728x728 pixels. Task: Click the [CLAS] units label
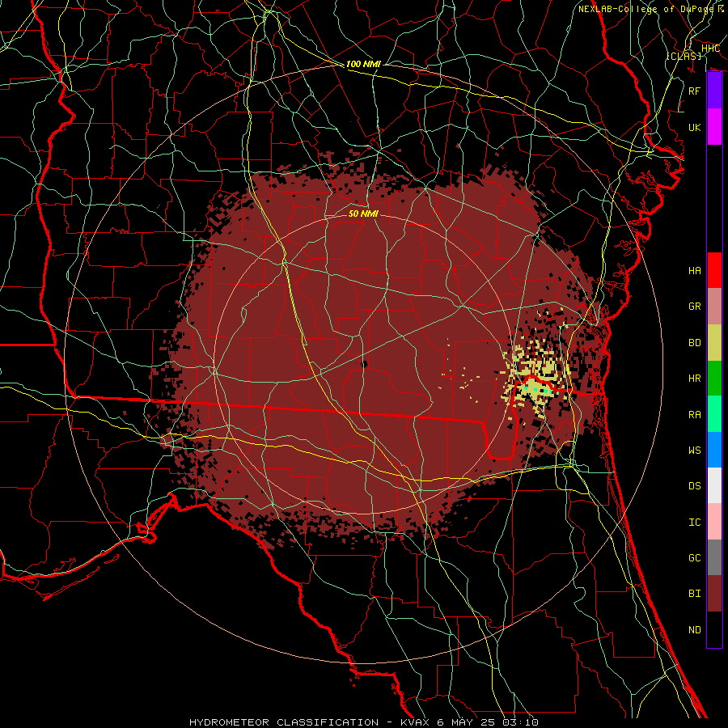(x=684, y=56)
